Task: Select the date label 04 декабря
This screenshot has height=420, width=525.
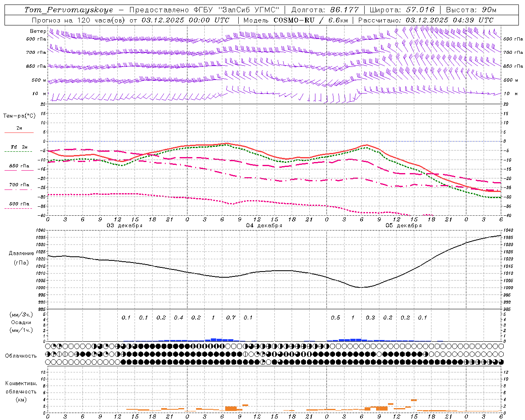Action: pos(264,225)
